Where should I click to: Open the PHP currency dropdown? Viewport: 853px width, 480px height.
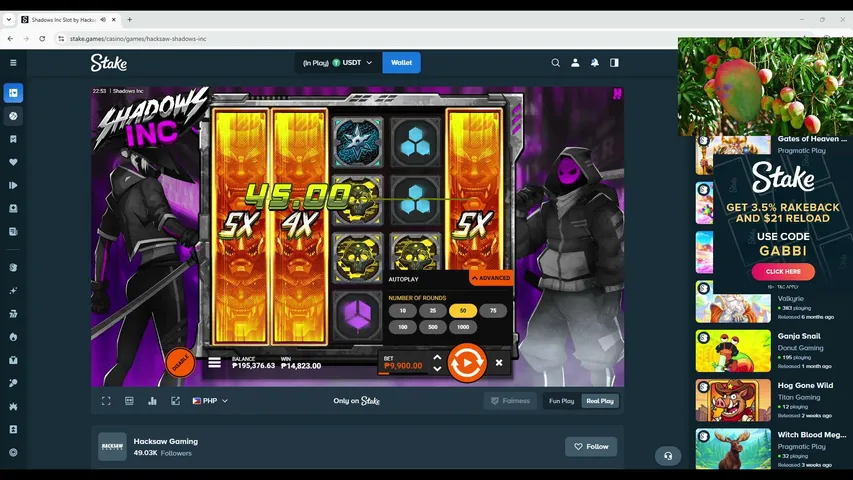210,401
